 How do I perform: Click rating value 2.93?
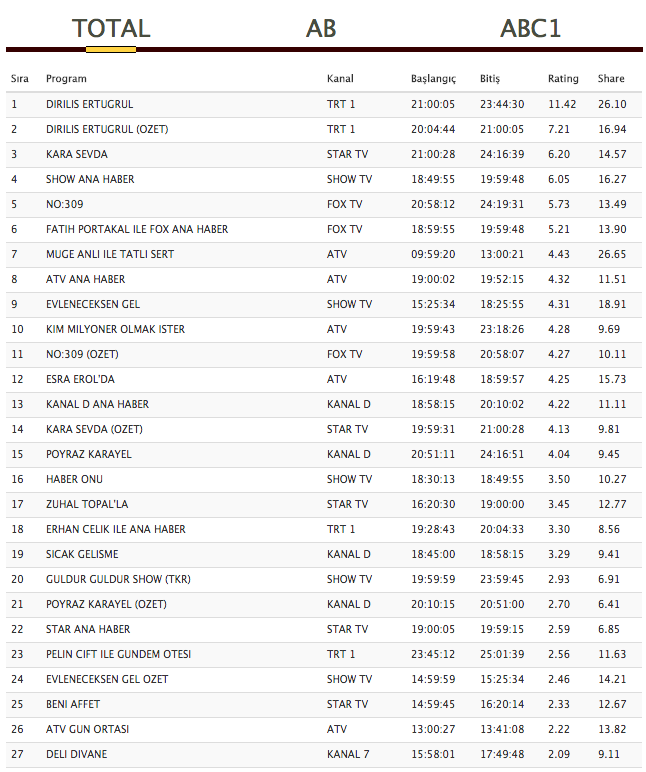pos(559,579)
